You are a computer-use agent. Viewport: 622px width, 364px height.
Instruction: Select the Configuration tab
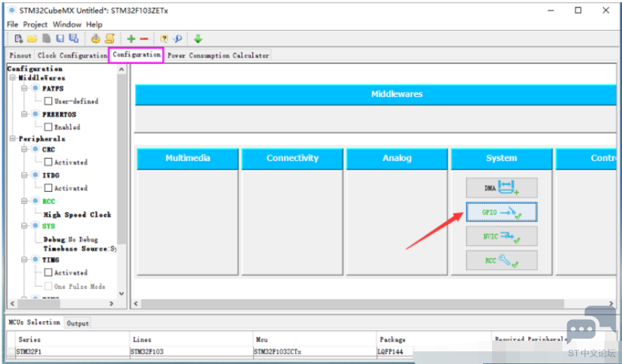[136, 55]
